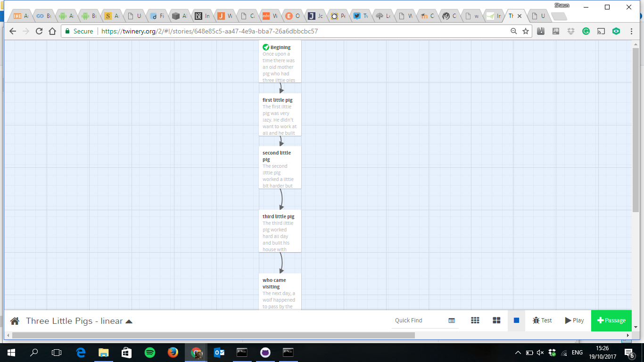Switch to medium passage icons view
Viewport: 644px width, 362px height.
496,321
